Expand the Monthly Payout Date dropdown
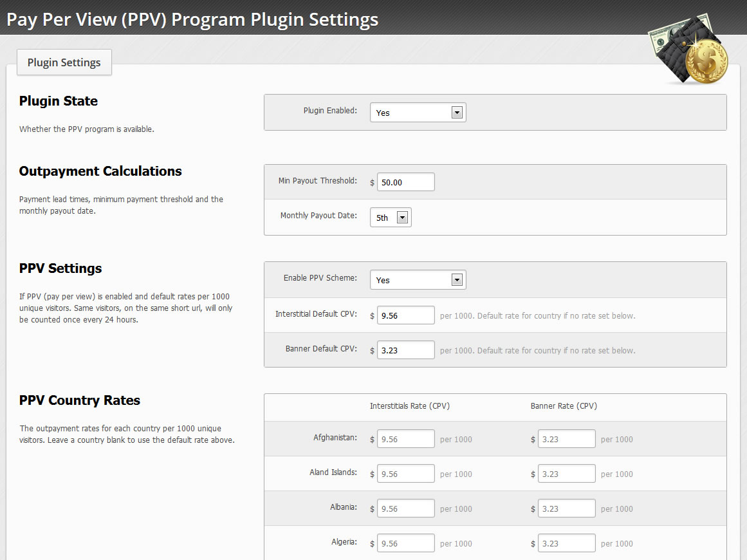This screenshot has height=560, width=747. click(x=391, y=218)
